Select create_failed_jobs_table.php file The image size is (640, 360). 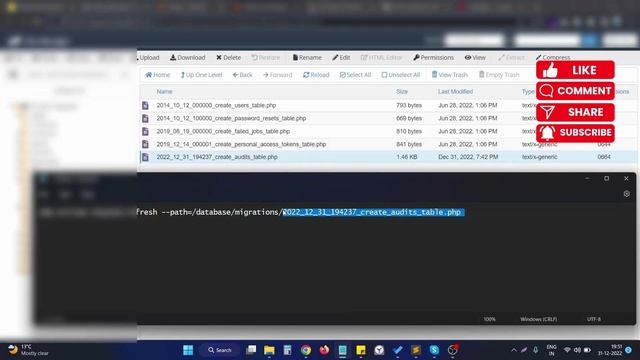point(223,131)
